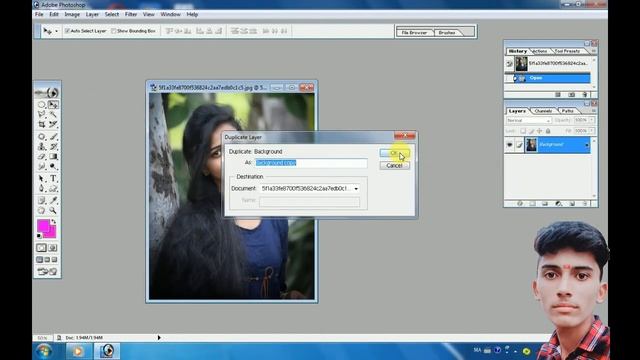Toggle the Show Bounding Box checkbox

pyautogui.click(x=114, y=31)
